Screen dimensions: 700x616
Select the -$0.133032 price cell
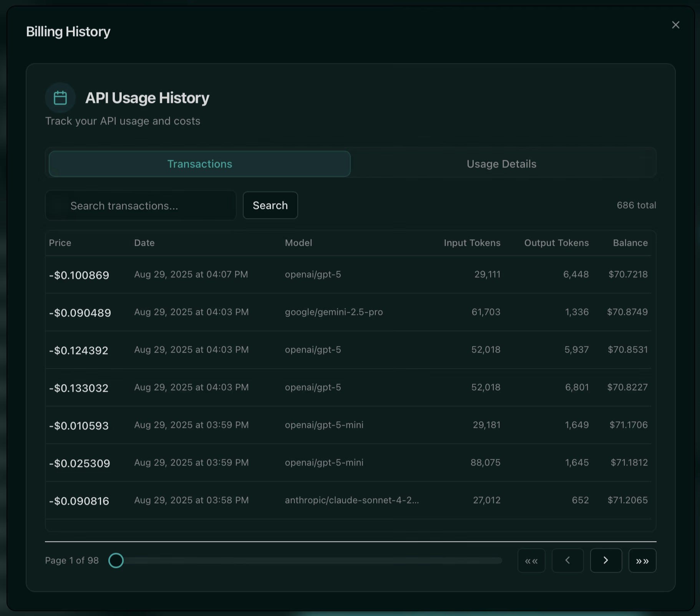[x=79, y=388]
